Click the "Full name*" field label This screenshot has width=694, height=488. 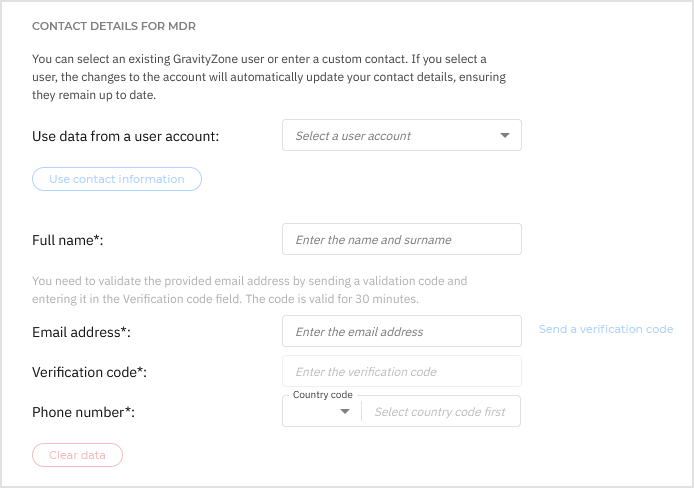(x=68, y=241)
